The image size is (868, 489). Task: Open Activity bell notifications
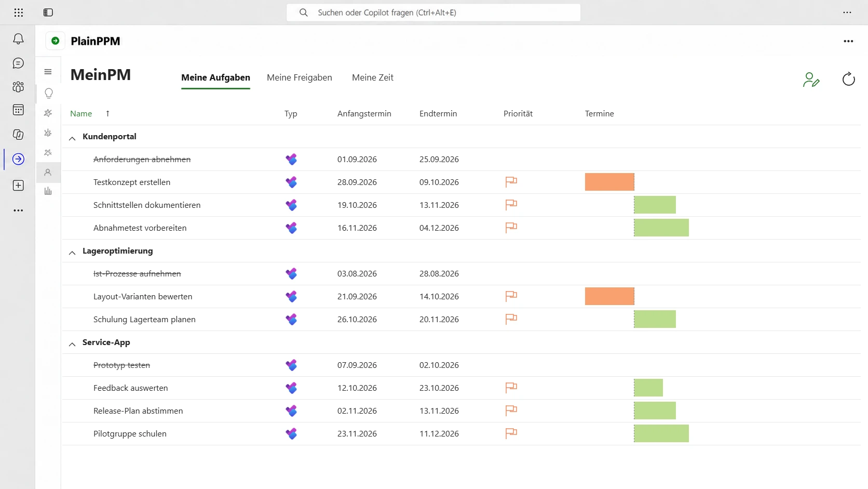pos(18,39)
